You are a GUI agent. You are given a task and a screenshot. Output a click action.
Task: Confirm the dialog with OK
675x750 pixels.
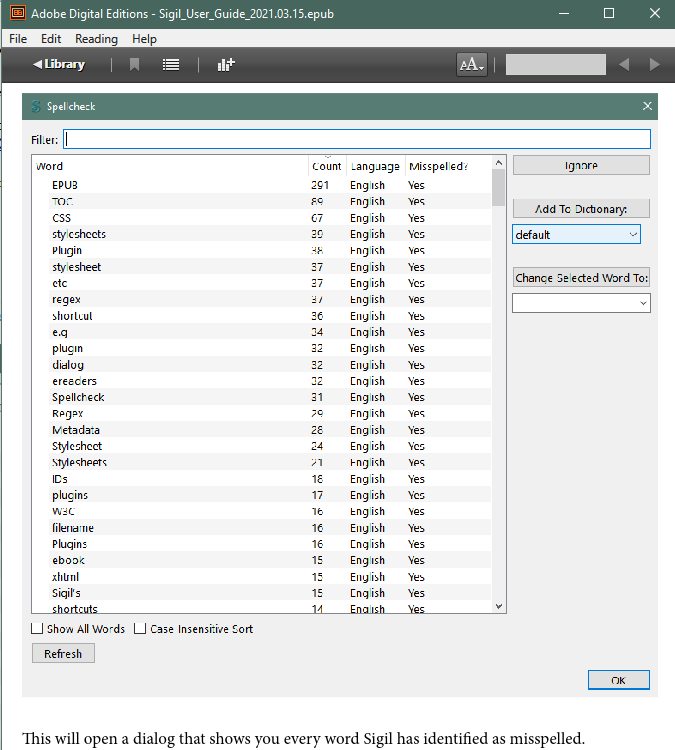coord(619,680)
